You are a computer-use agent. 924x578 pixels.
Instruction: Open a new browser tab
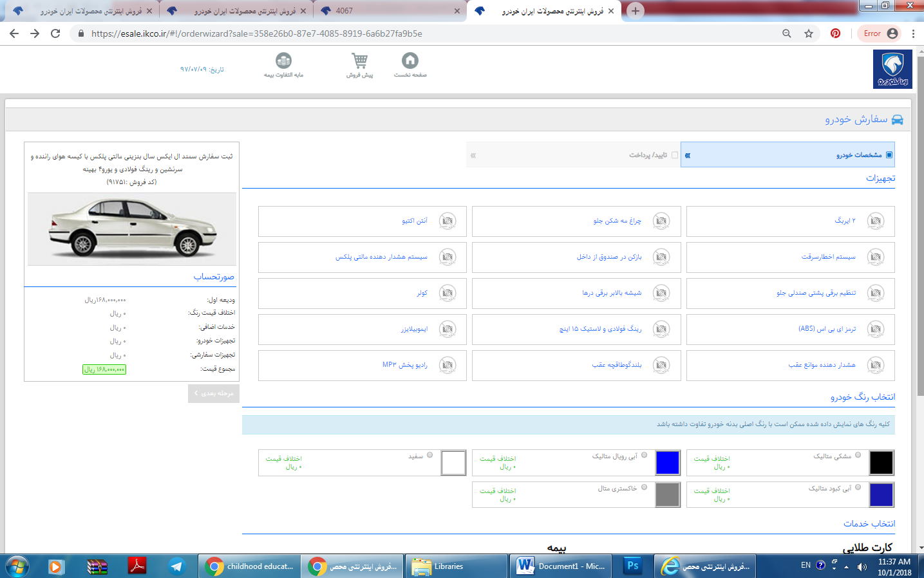635,11
